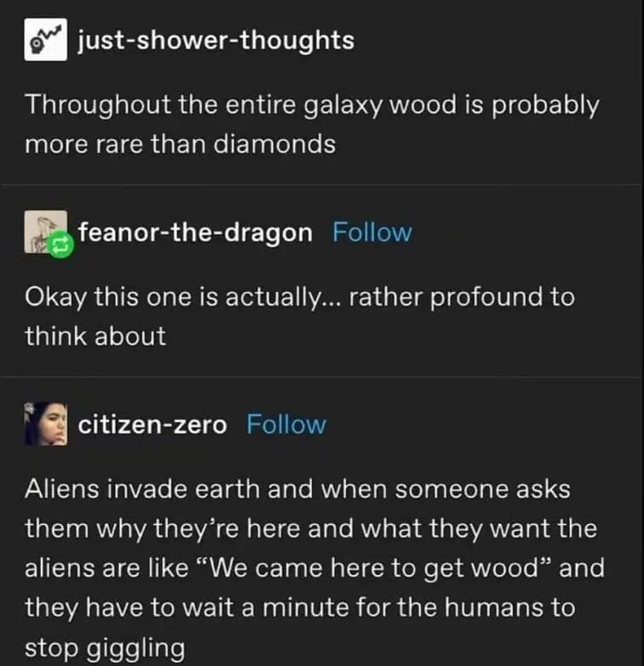The width and height of the screenshot is (644, 666).
Task: Select the 'Aliens invade earth' reply text
Action: pos(315,568)
